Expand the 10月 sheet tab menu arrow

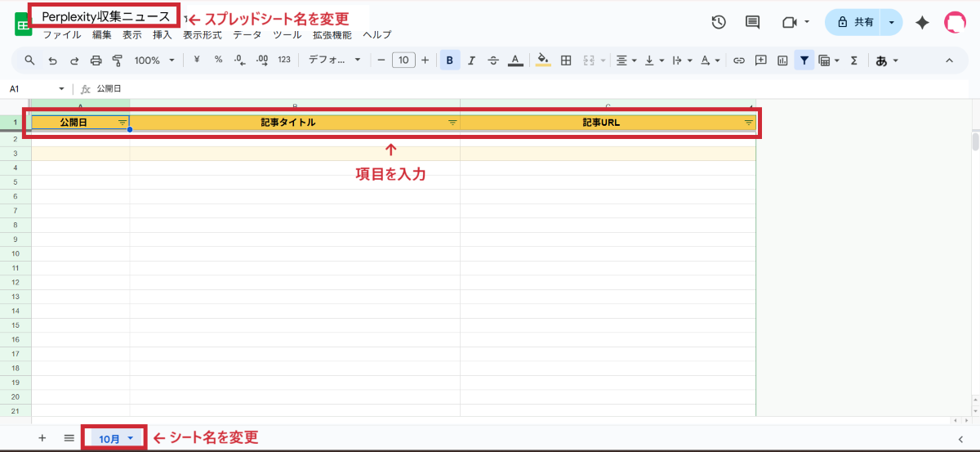130,439
